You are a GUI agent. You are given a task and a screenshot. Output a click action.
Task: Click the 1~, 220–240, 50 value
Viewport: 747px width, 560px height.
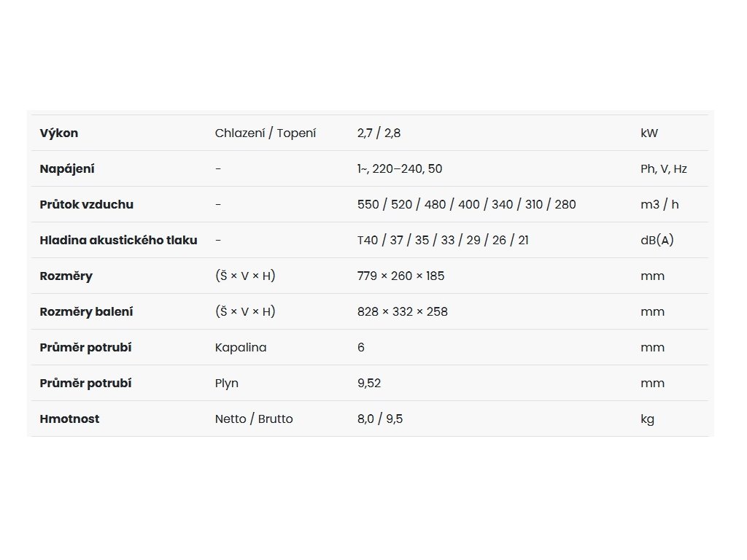400,169
